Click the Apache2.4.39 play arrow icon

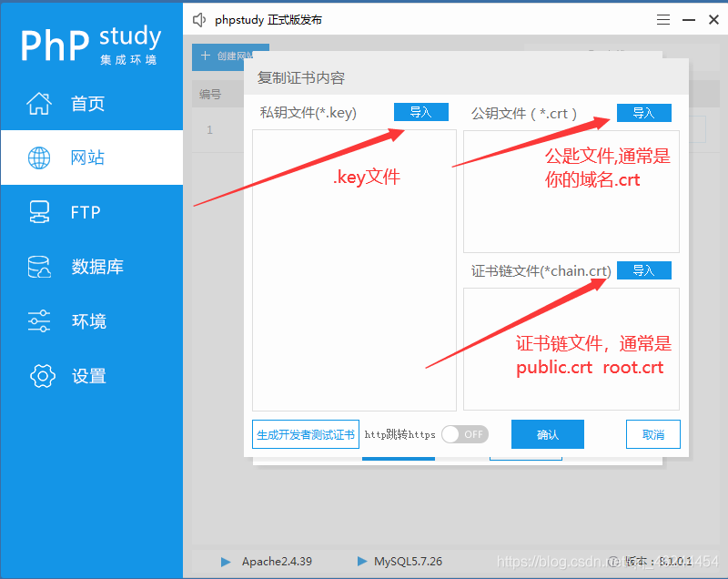[x=226, y=562]
